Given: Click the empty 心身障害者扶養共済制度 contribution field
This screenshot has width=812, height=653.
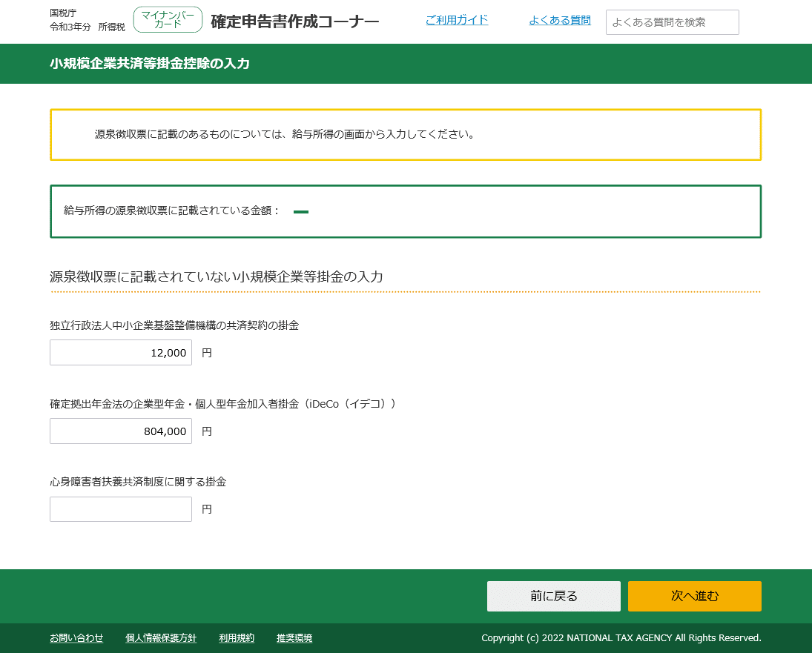Looking at the screenshot, I should tap(120, 508).
